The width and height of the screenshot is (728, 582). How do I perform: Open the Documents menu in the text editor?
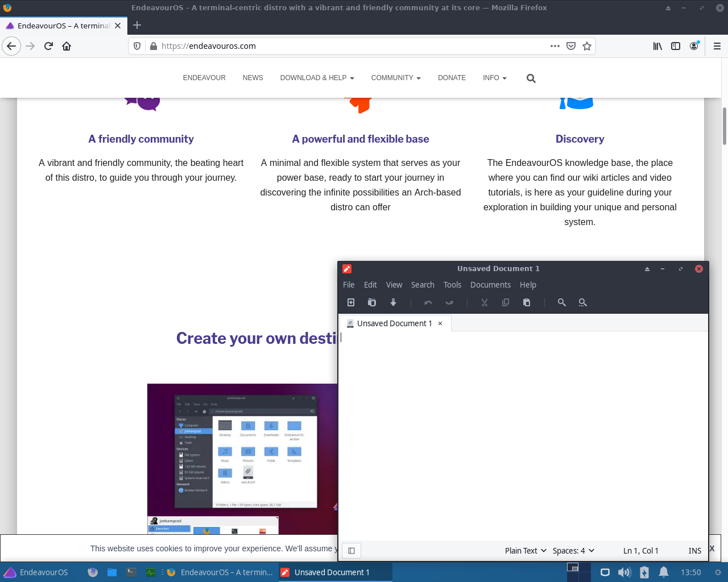pyautogui.click(x=490, y=285)
